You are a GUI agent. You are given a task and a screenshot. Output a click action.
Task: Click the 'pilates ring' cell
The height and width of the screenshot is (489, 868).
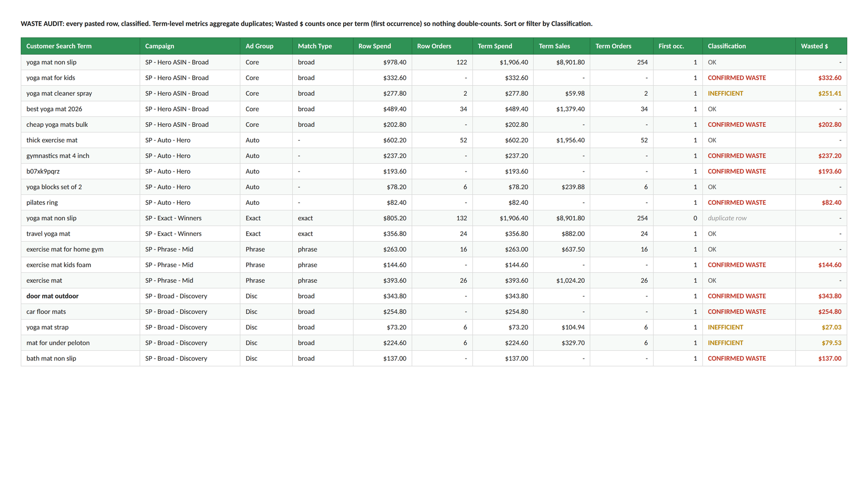[80, 203]
